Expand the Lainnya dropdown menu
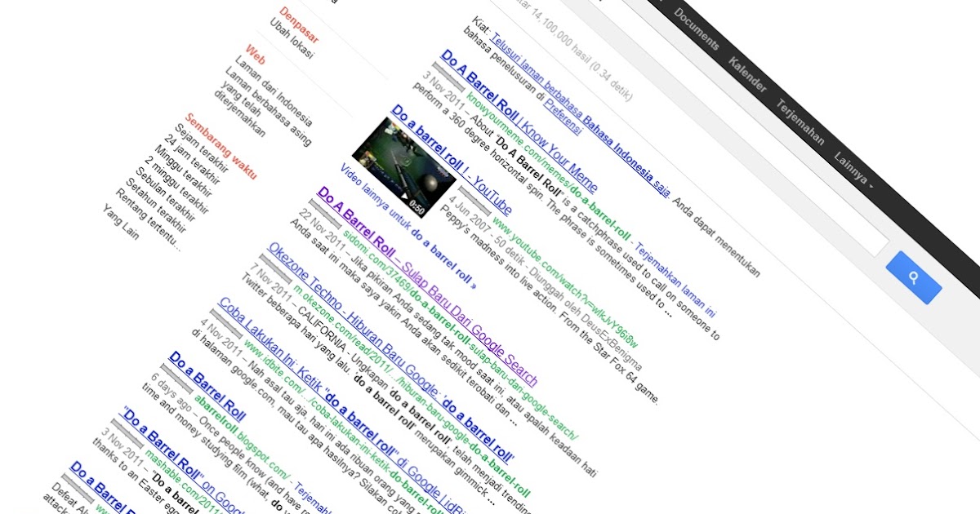Screen dimensions: 980x514 point(854,169)
